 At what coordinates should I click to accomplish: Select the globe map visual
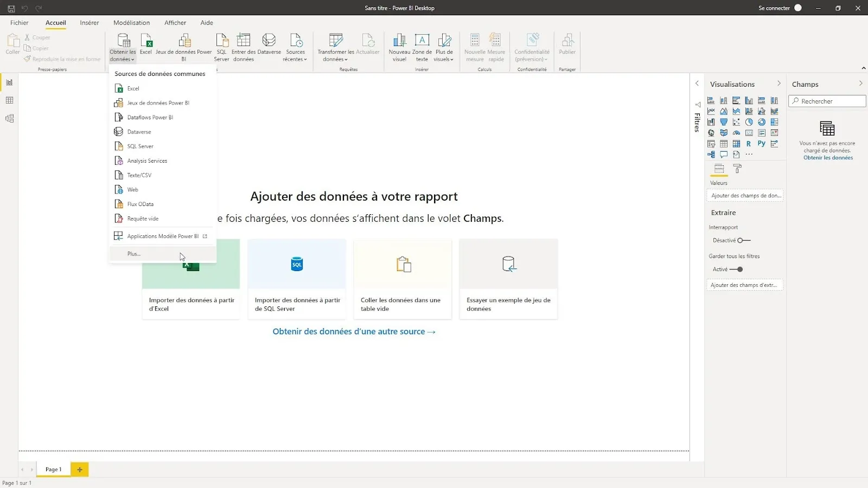(711, 133)
